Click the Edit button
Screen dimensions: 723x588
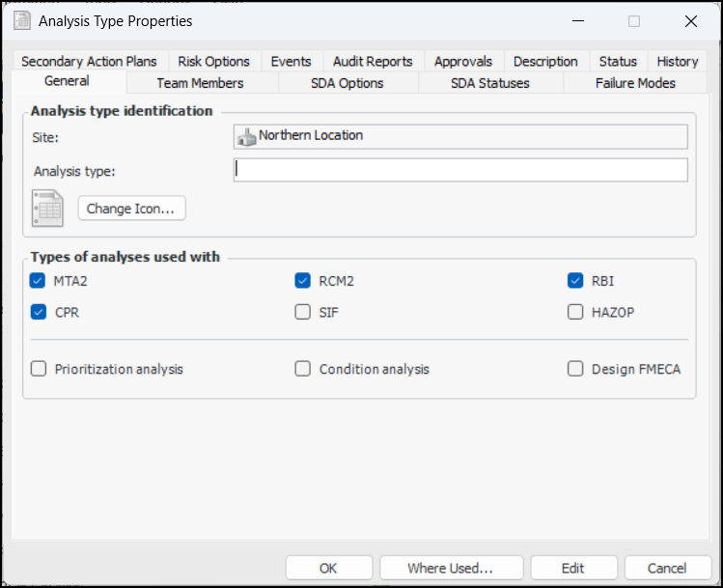tap(573, 568)
